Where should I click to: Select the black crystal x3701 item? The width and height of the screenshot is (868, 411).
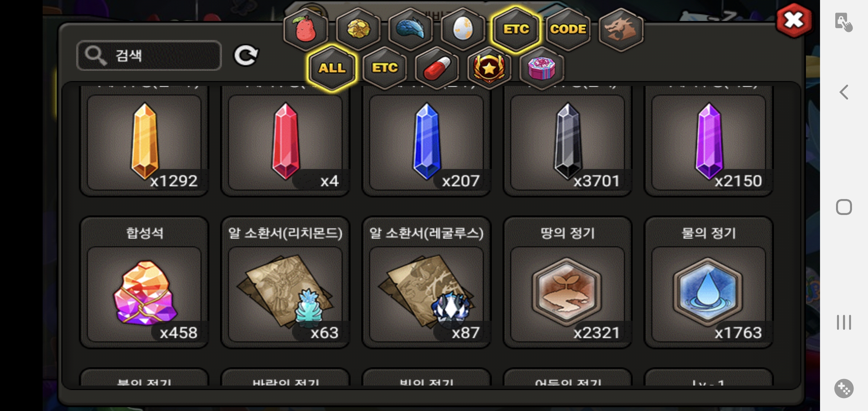pos(567,142)
